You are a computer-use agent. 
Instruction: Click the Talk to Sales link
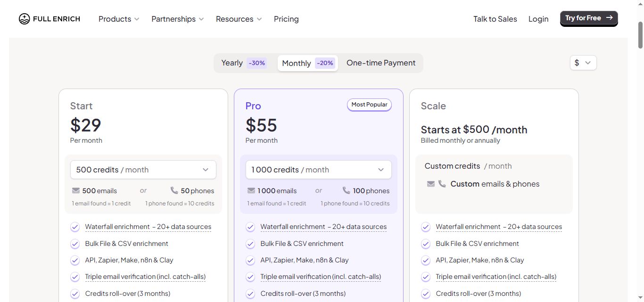tap(495, 19)
